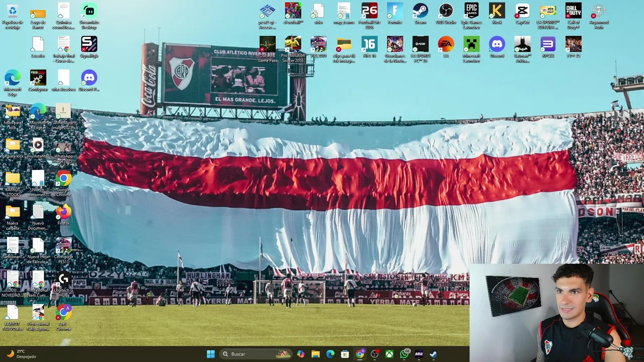Launch the RPCS3 emulator icon

(548, 47)
